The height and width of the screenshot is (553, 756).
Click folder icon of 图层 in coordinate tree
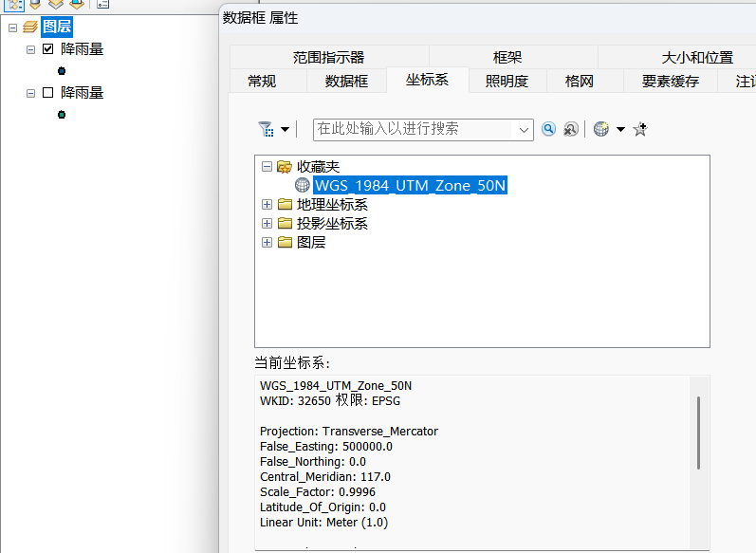point(285,242)
